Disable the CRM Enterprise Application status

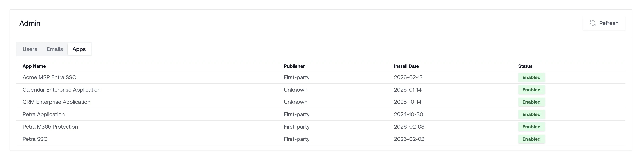pos(531,102)
